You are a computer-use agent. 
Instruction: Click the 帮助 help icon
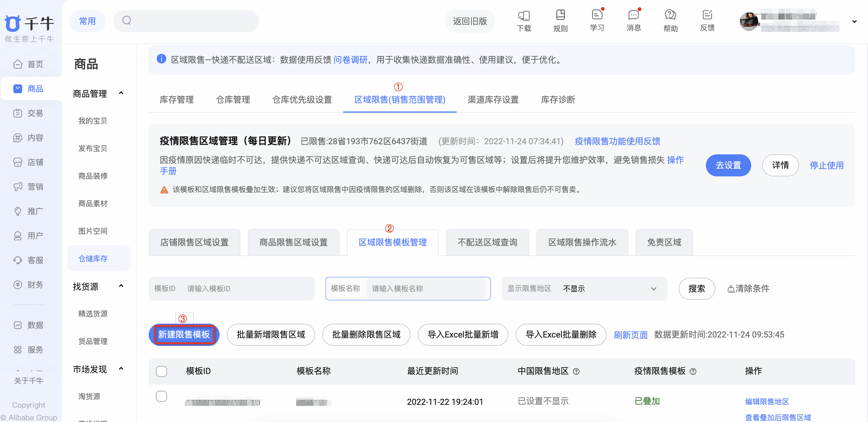pyautogui.click(x=670, y=20)
